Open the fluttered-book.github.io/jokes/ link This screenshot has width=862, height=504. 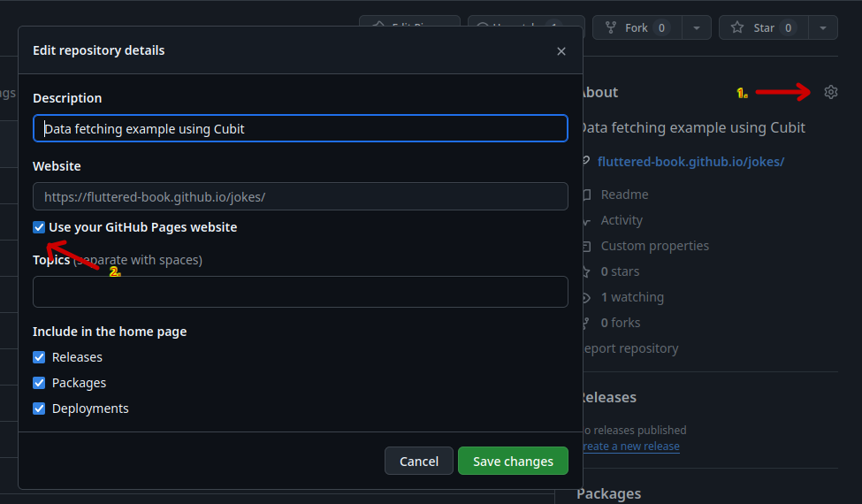[690, 162]
